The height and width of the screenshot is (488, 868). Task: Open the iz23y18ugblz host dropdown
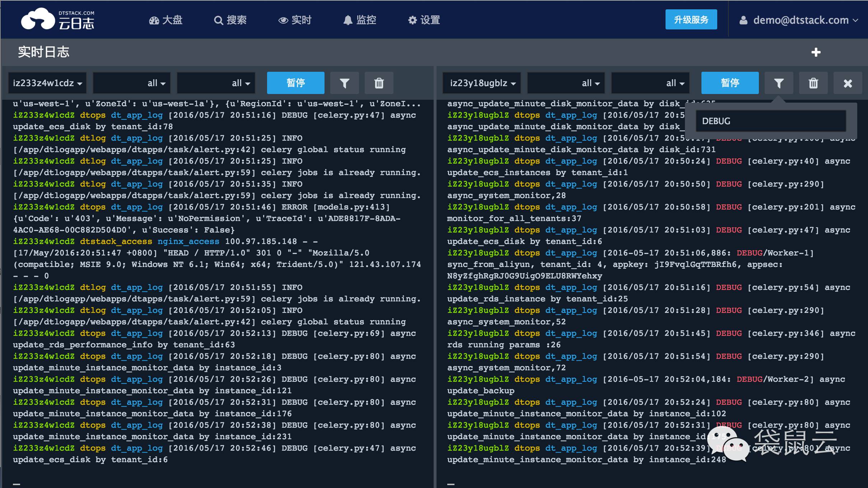481,83
